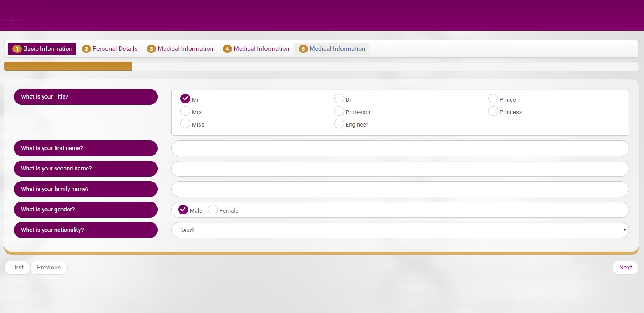Select the Professor title option

(x=339, y=111)
